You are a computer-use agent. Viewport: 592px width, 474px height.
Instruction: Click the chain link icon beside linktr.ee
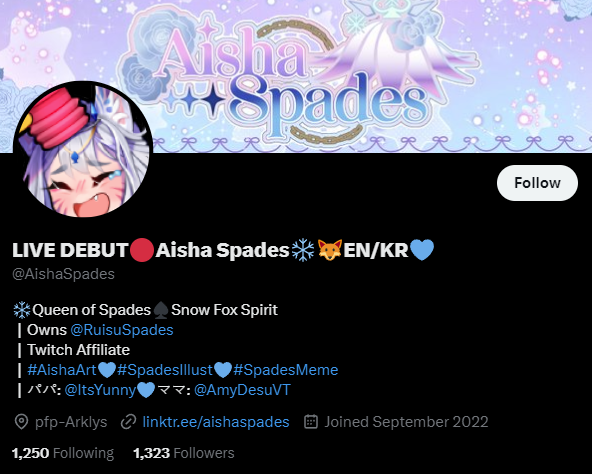click(x=128, y=422)
